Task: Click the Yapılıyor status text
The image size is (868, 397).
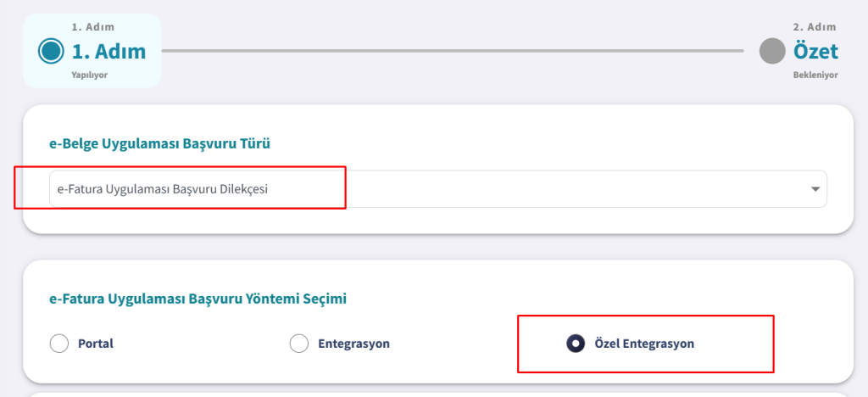Action: 89,75
